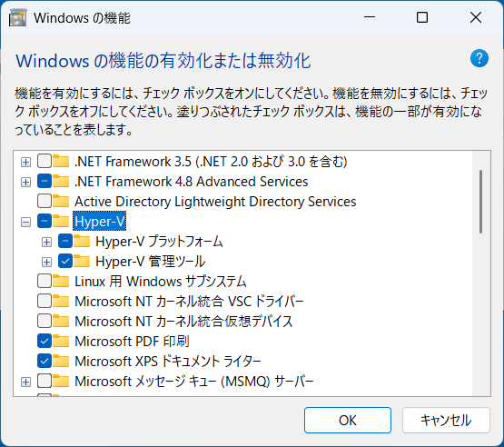Click the Hyper-V 管理ツール folder icon

click(x=82, y=261)
